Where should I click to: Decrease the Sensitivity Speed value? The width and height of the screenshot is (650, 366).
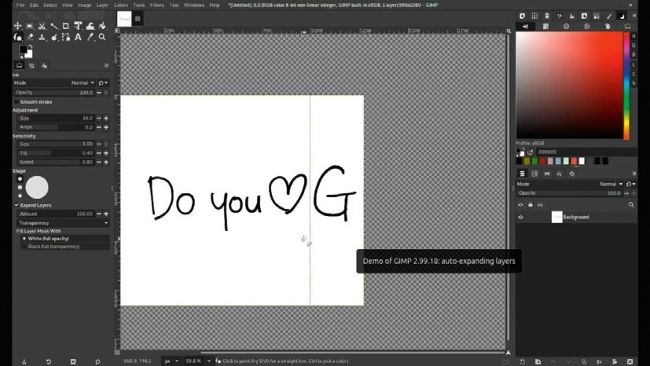[x=99, y=162]
